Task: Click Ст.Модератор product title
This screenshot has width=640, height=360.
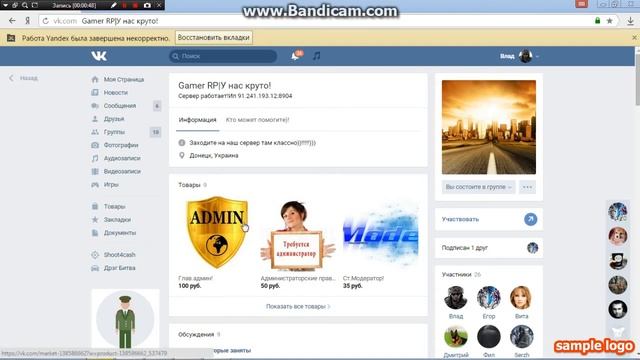Action: pos(363,278)
